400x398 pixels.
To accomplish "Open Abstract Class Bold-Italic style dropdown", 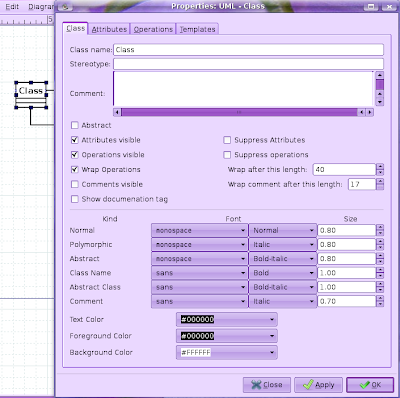I will point(283,287).
